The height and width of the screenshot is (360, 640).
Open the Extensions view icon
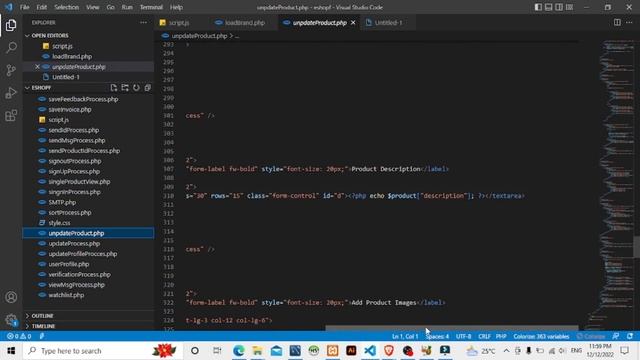[x=11, y=116]
